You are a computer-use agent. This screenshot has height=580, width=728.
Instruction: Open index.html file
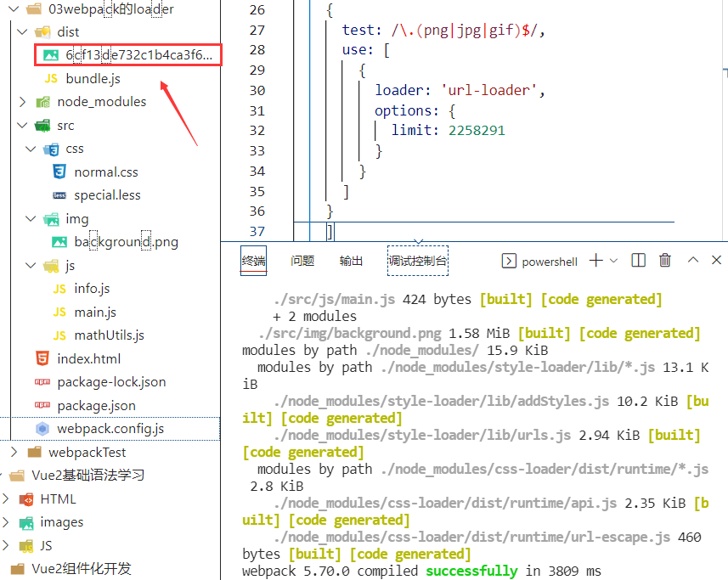88,358
